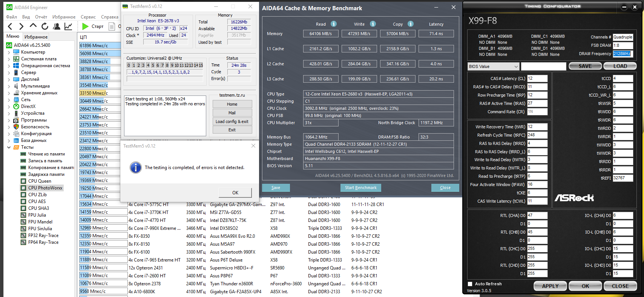Image resolution: width=644 pixels, height=297 pixels.
Task: Click Close in Cache & Memory Benchmark
Action: pos(445,188)
